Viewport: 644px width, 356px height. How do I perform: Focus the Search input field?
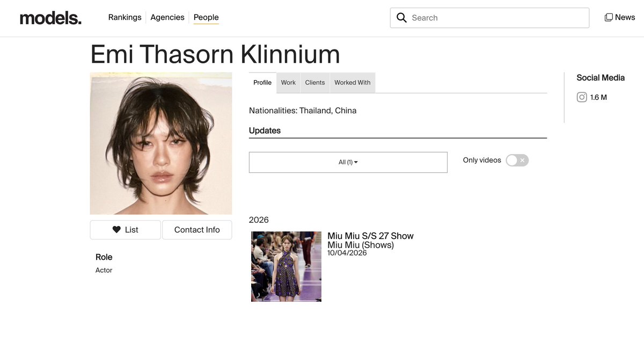tap(489, 18)
